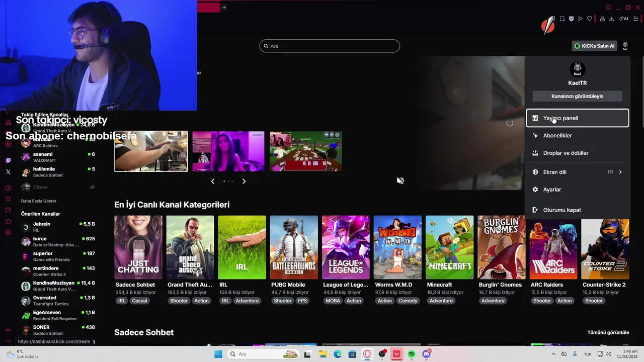The height and width of the screenshot is (362, 644).
Task: Click the Casual tag under Sadece Sohbet
Action: (x=139, y=301)
